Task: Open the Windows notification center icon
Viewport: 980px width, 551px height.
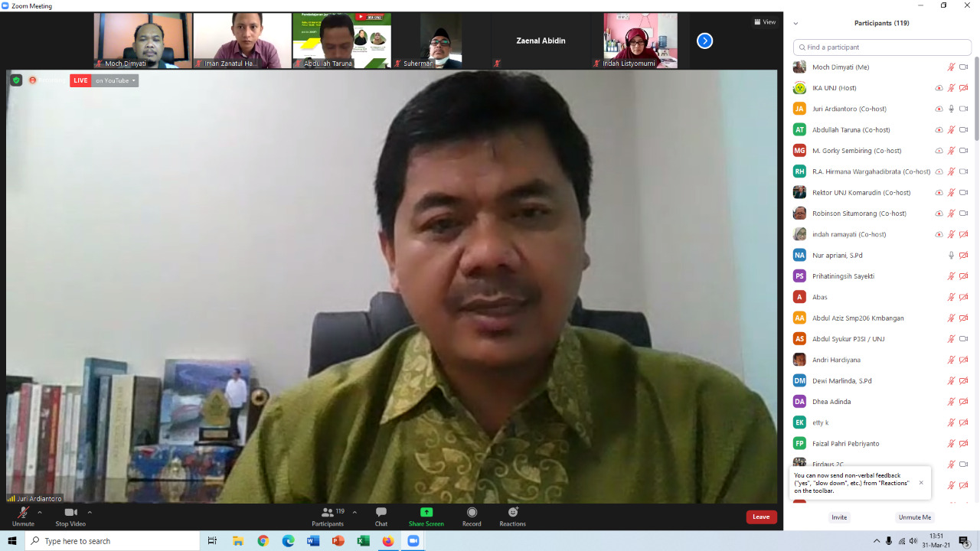Action: [x=965, y=541]
